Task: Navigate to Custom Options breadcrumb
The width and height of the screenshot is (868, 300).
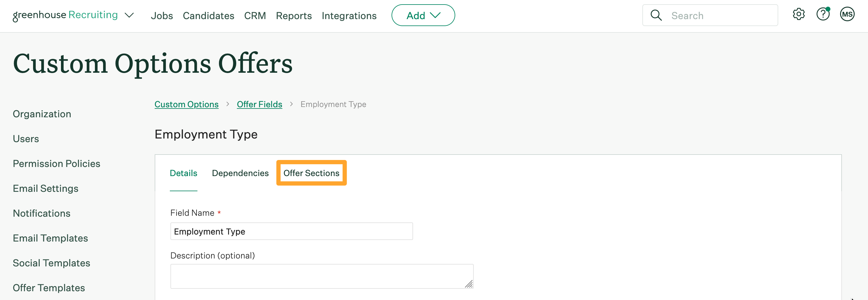Action: click(x=186, y=104)
